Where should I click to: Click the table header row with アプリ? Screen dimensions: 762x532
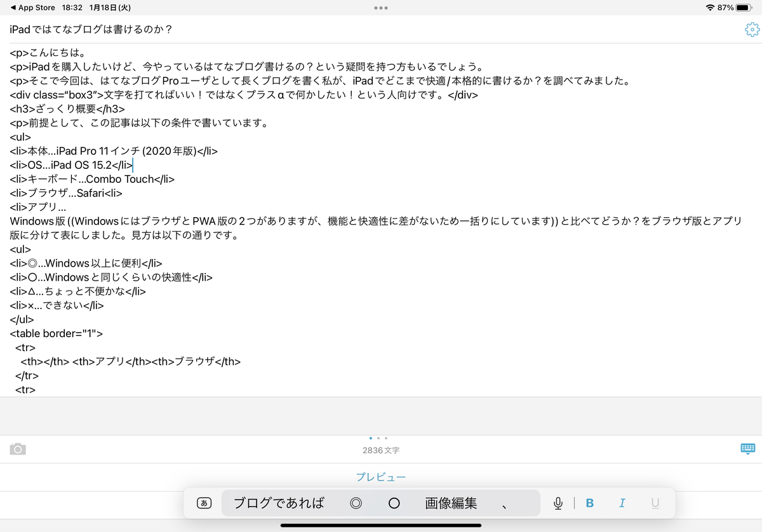131,362
